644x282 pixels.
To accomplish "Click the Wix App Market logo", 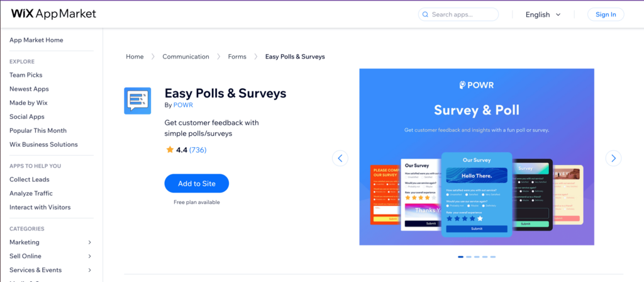I will pyautogui.click(x=54, y=14).
